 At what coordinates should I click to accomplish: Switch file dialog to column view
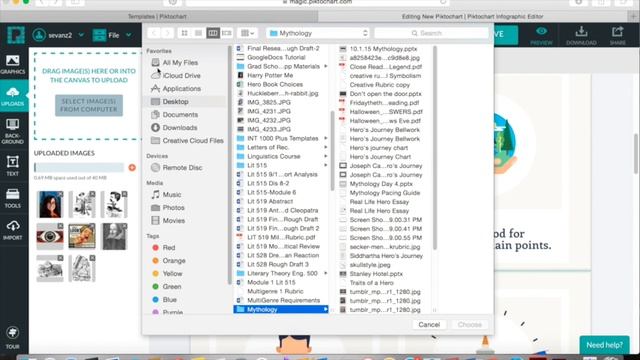coord(212,33)
